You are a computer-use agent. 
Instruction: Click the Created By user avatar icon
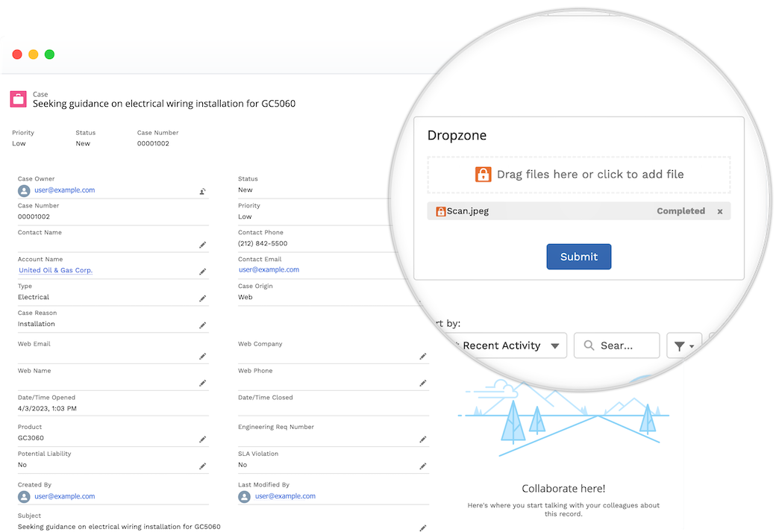click(23, 496)
